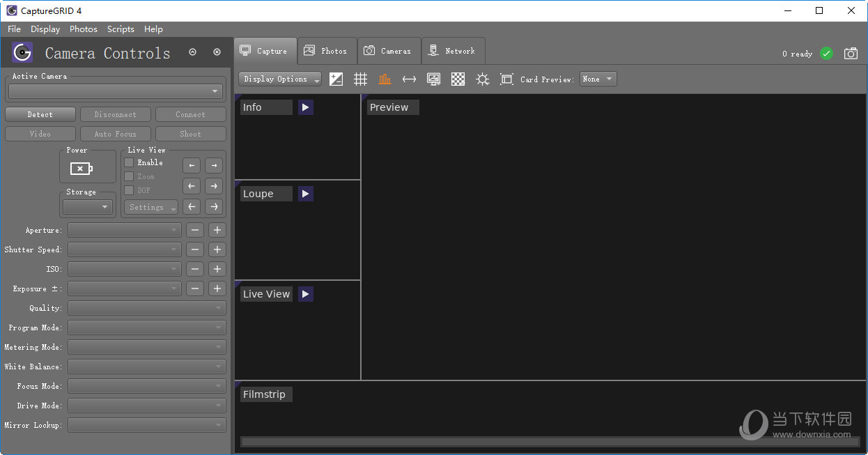The width and height of the screenshot is (868, 455).
Task: Click the Filmstrip horizontal scrollbar
Action: click(550, 441)
